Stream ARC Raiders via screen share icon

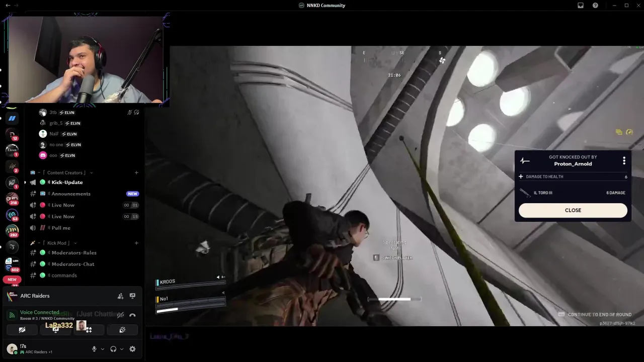point(132,296)
